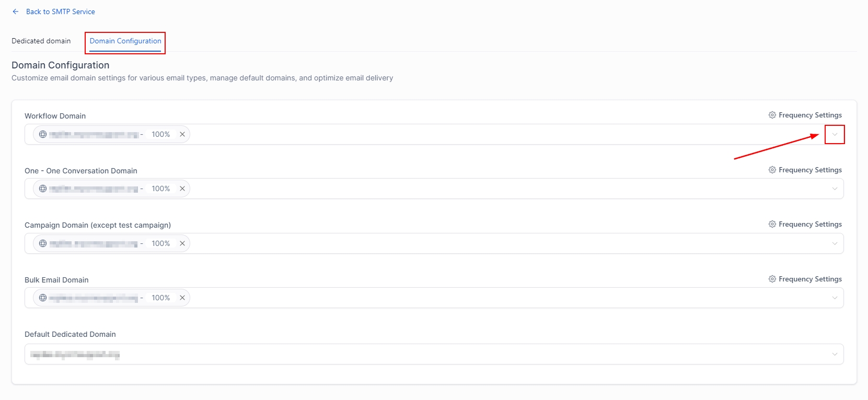Expand the Bulk Email Domain dropdown chevron
This screenshot has height=400, width=868.
[835, 298]
